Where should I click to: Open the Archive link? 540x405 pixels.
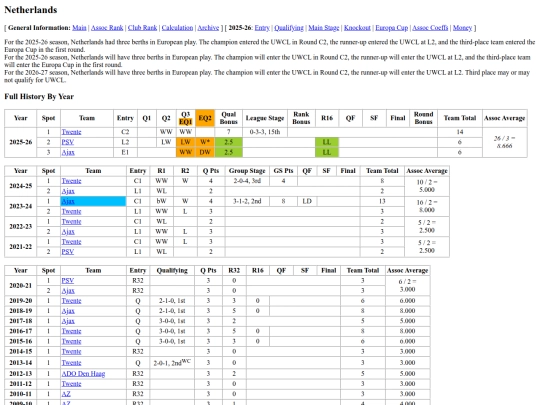(x=208, y=28)
